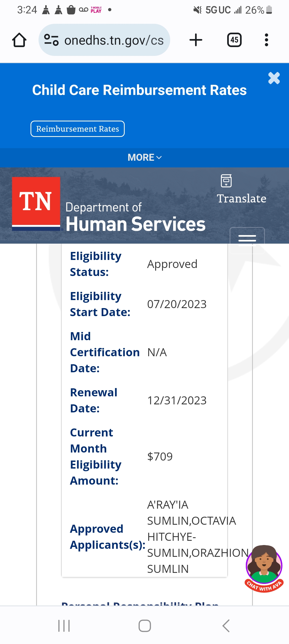Tap the Android back navigation button
The height and width of the screenshot is (644, 289).
tap(226, 626)
